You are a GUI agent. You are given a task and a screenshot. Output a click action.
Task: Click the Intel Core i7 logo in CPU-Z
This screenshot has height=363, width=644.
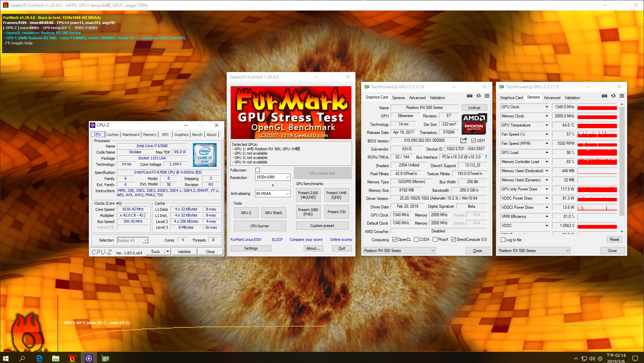[205, 155]
